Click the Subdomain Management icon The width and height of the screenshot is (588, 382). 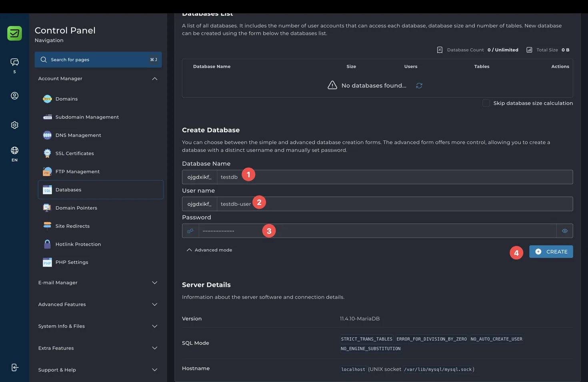coord(47,117)
